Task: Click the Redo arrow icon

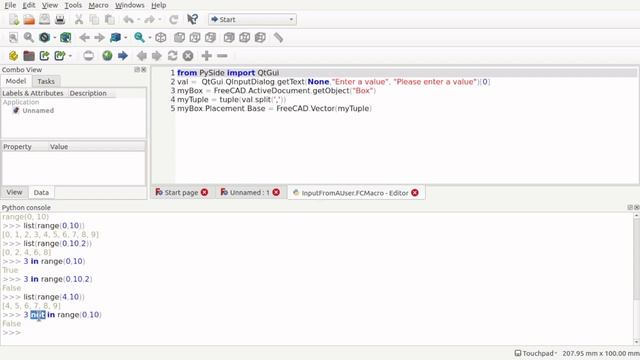Action: click(x=150, y=20)
